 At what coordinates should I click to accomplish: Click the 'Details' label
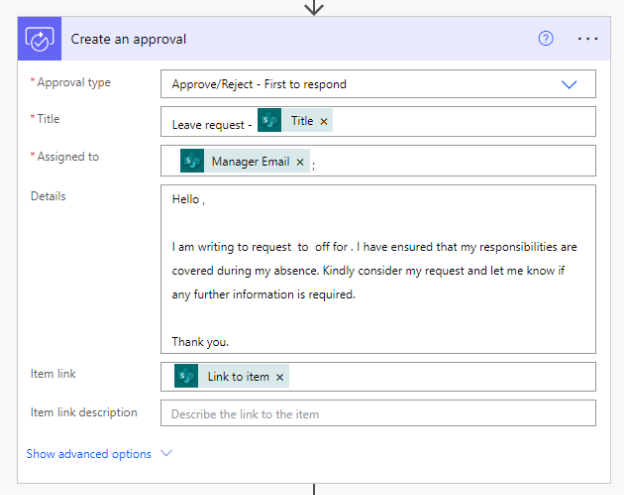48,196
